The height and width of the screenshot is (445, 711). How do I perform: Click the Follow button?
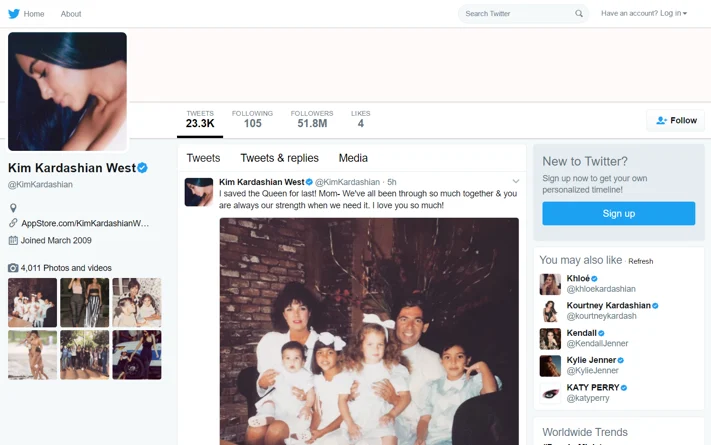(x=676, y=120)
